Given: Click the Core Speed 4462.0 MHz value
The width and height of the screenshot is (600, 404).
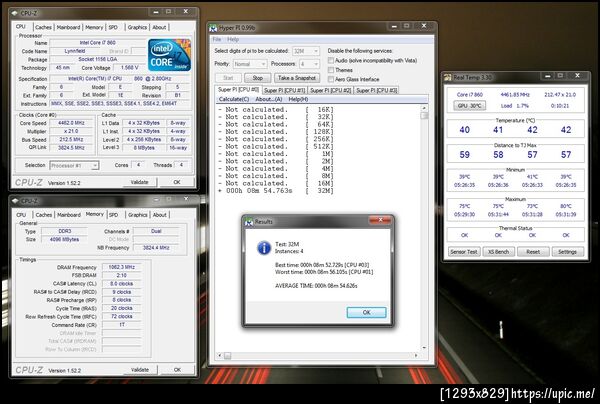Looking at the screenshot, I should [71, 123].
